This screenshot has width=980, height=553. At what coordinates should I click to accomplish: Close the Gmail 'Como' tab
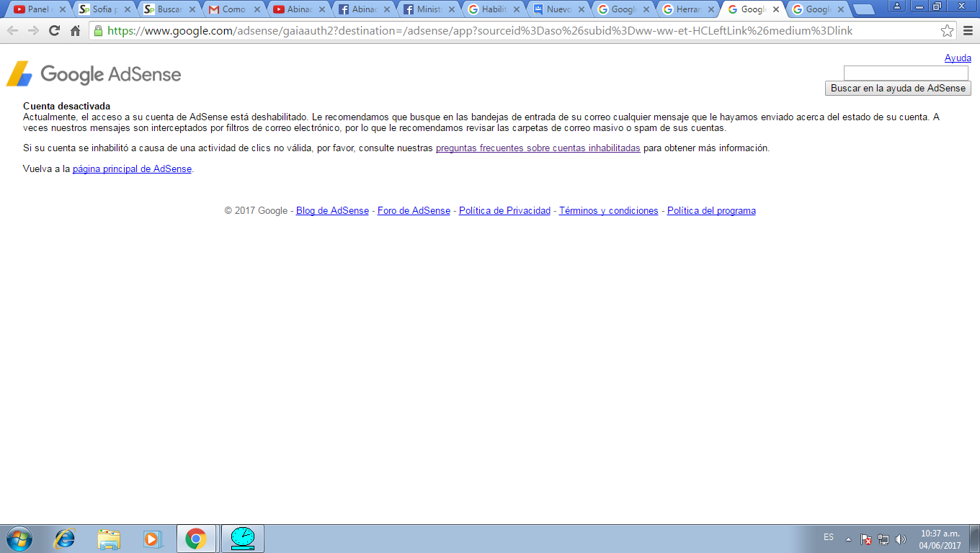257,10
